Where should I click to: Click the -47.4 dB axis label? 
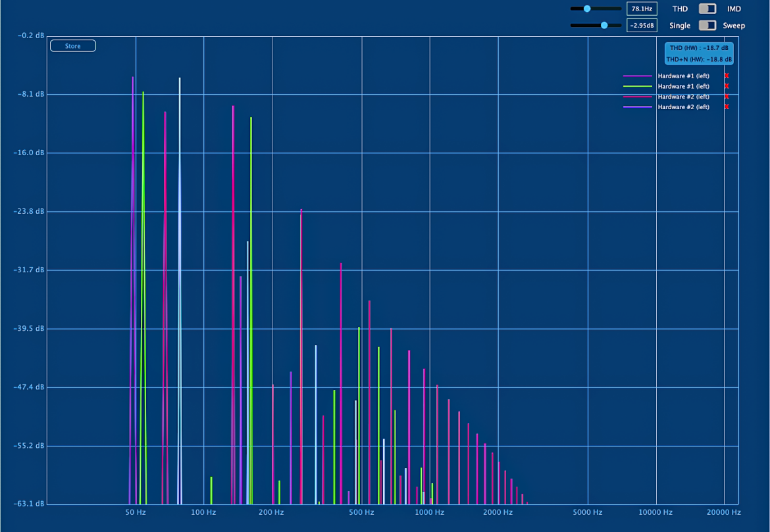tap(28, 387)
